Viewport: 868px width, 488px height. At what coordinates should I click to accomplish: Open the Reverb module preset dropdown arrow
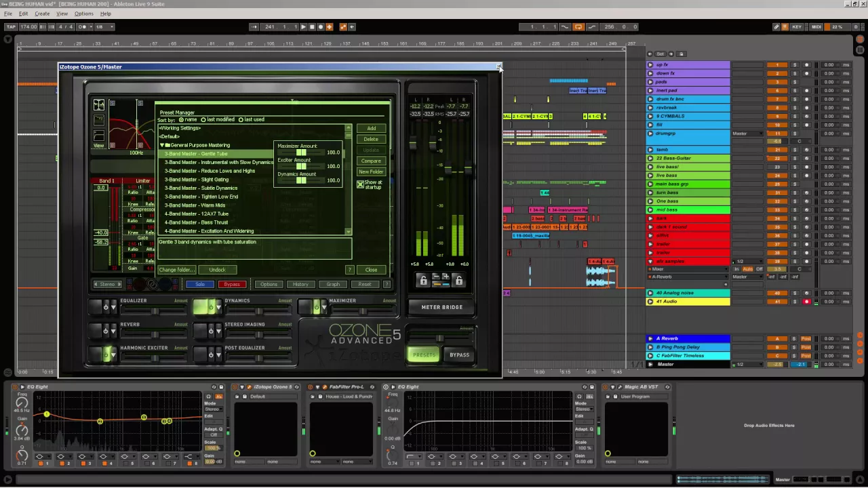[113, 331]
